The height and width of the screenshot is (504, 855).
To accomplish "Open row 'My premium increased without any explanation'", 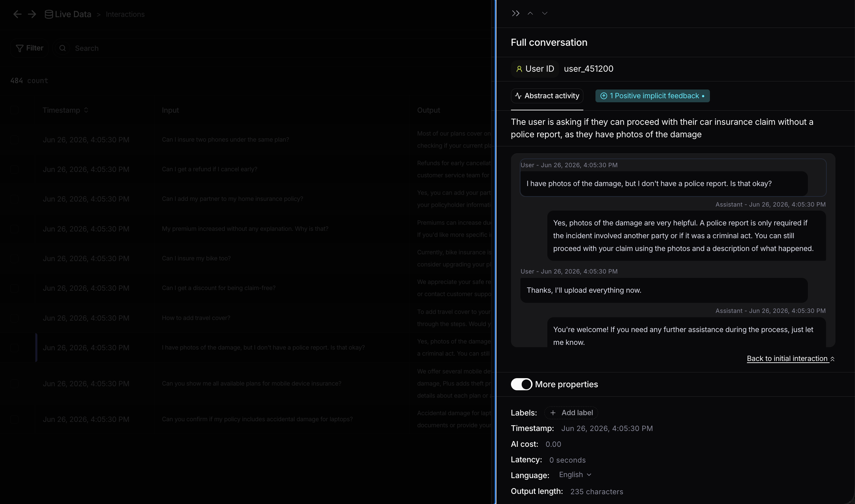I will (x=245, y=228).
